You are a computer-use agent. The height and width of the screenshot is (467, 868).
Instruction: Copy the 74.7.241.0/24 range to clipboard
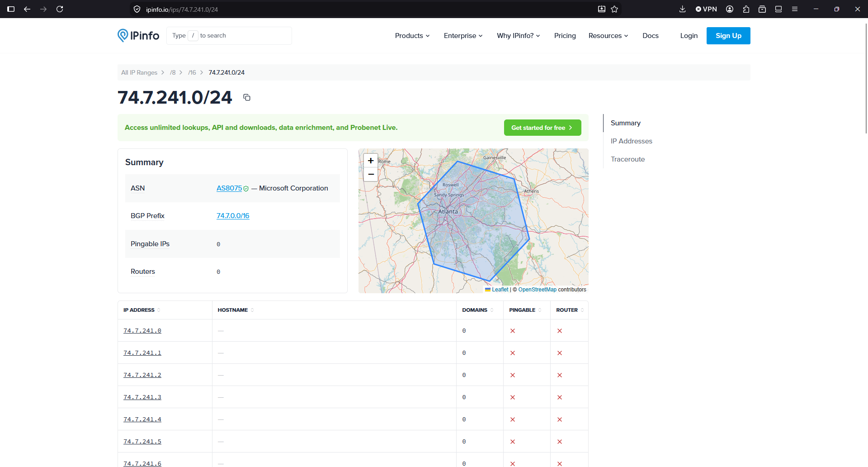[x=247, y=97]
